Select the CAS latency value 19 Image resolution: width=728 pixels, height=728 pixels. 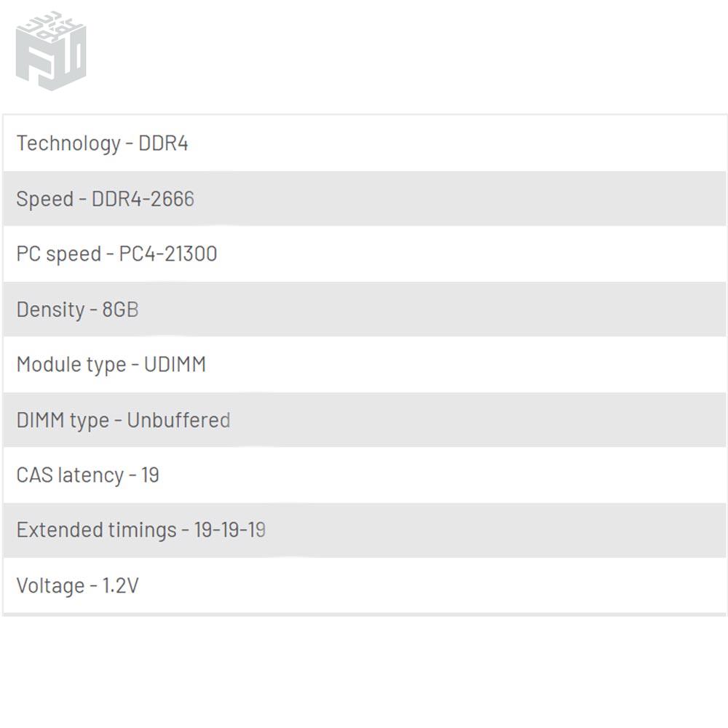(x=150, y=475)
